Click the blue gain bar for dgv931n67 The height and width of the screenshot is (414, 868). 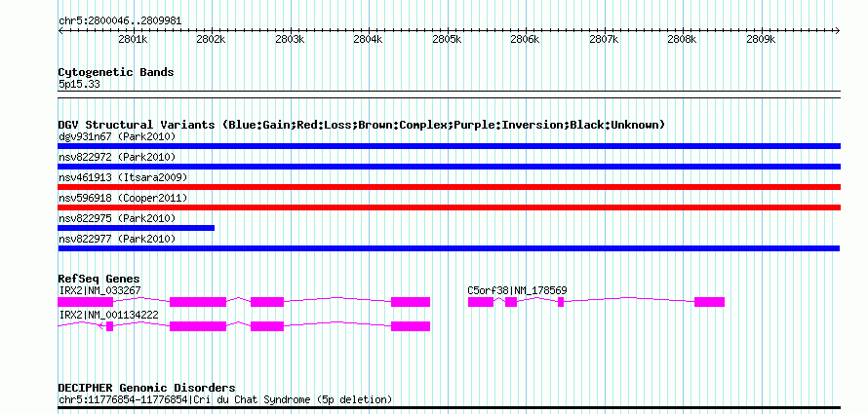tap(450, 146)
